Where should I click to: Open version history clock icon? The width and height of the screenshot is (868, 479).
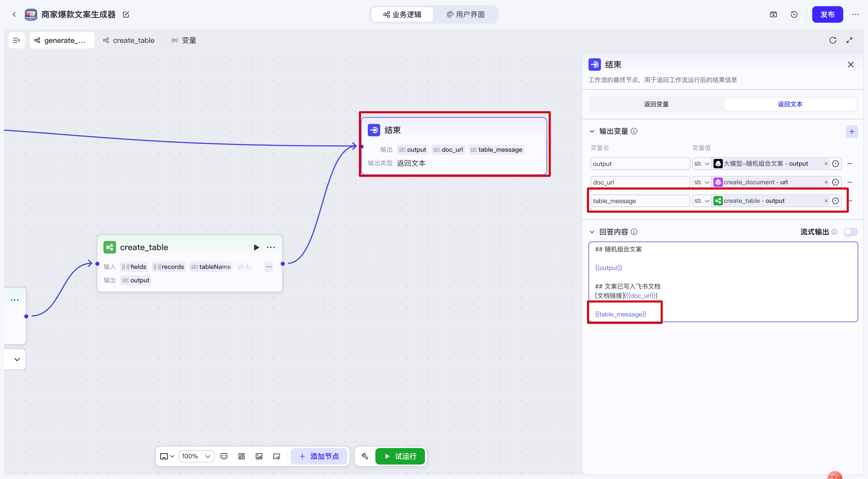(794, 14)
